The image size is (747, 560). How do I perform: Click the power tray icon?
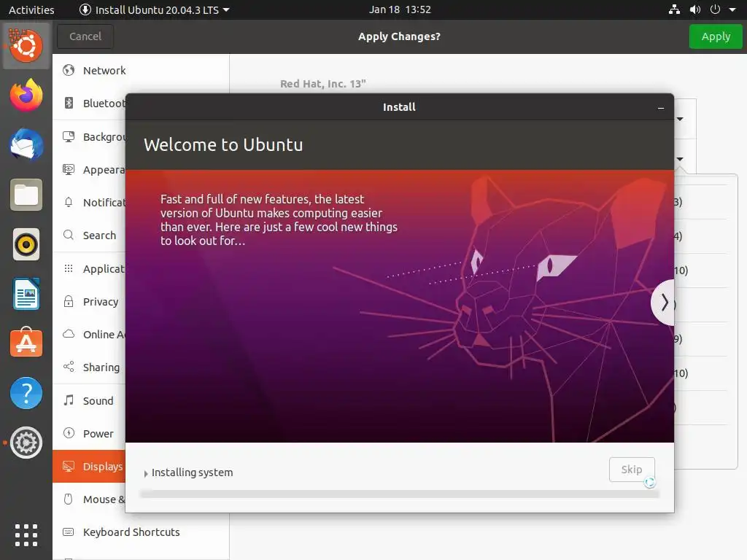point(715,9)
